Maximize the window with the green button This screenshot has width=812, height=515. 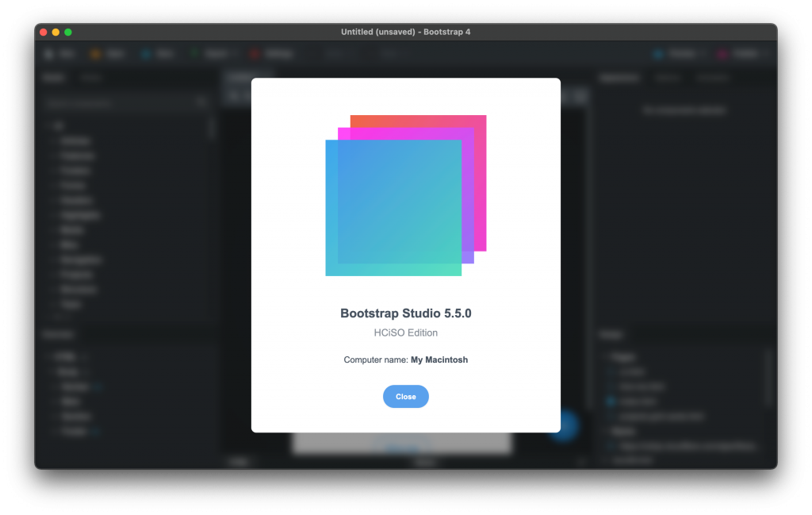pos(68,32)
